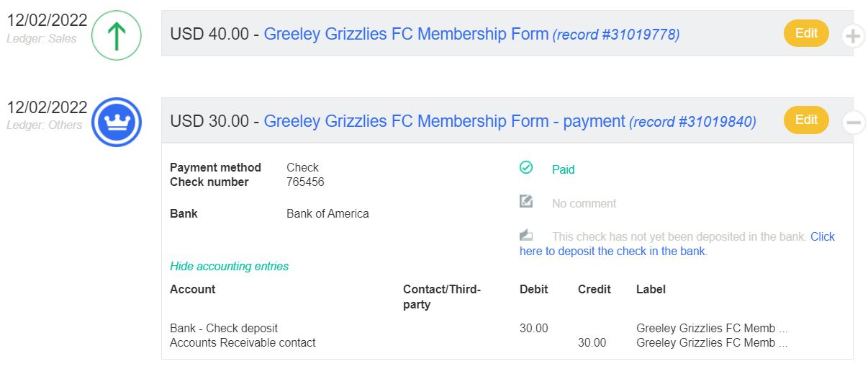Collapse the USD 30.00 payment record
868x369 pixels.
853,123
